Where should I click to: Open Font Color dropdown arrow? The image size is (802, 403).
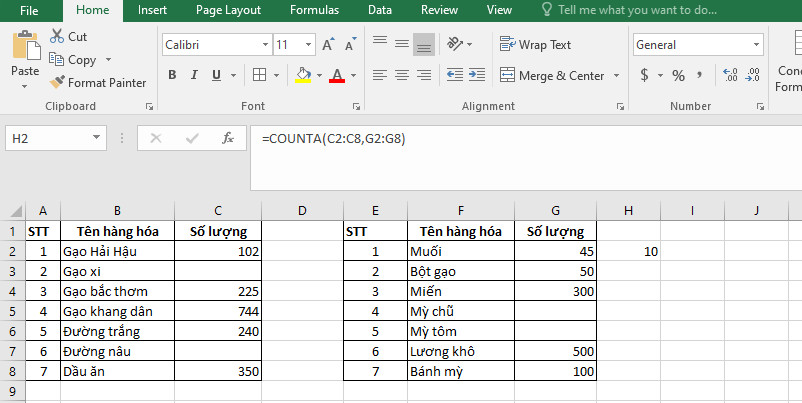point(353,76)
